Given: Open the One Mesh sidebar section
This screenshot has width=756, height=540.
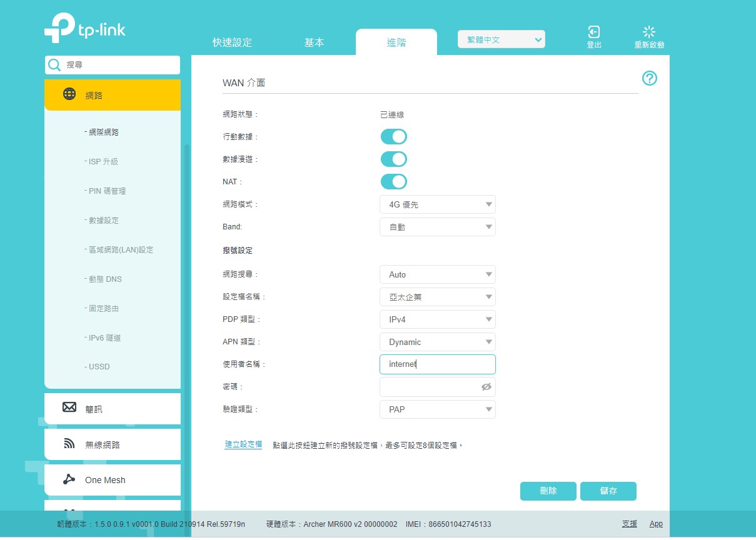Looking at the screenshot, I should [113, 480].
